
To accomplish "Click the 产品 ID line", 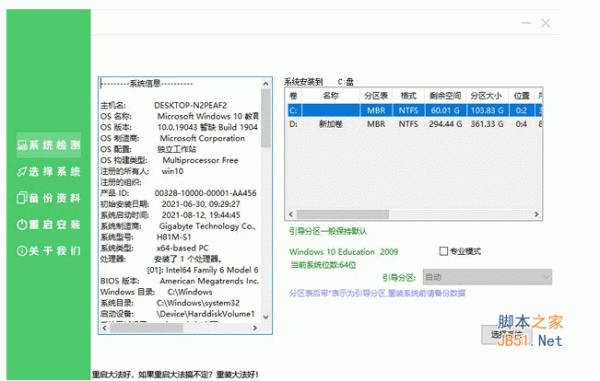I will point(178,193).
